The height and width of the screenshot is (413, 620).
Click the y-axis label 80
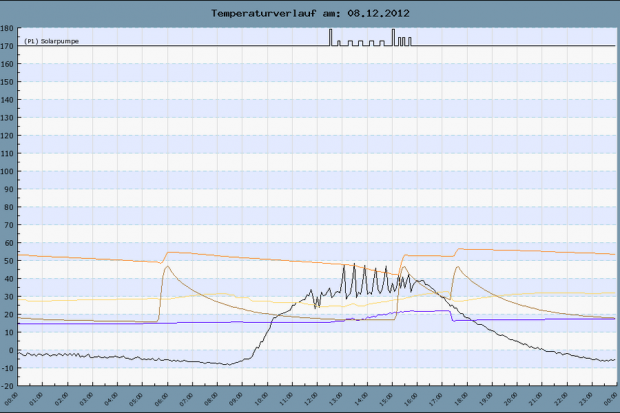[9, 207]
